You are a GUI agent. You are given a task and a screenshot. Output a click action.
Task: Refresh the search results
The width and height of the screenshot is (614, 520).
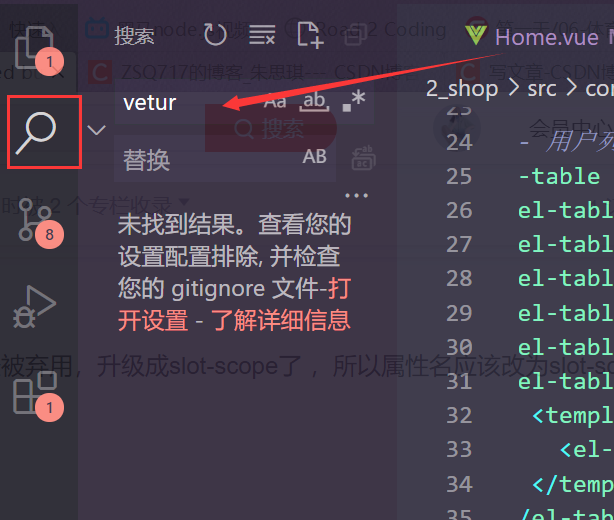(215, 34)
